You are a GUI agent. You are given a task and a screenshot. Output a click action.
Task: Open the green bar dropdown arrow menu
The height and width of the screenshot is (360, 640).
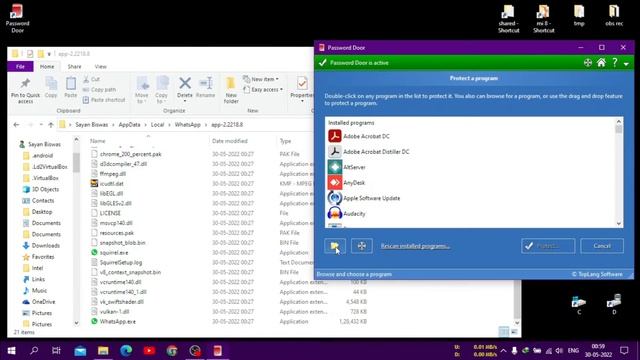(x=626, y=64)
